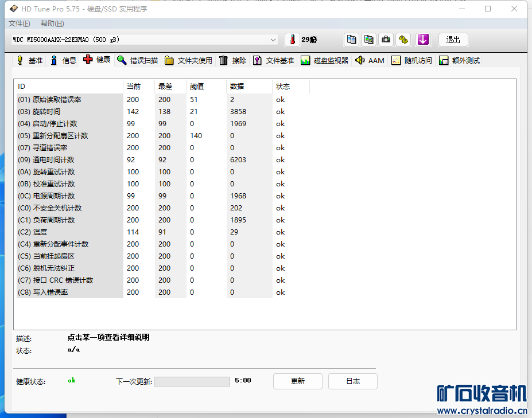Select row (04) 启动/停止计数
The height and width of the screenshot is (418, 532).
163,124
